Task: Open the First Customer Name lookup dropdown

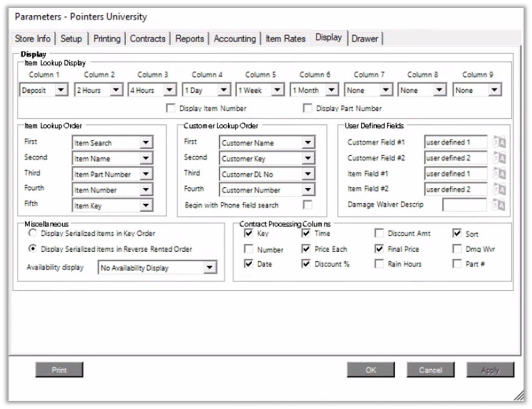Action: coord(307,143)
